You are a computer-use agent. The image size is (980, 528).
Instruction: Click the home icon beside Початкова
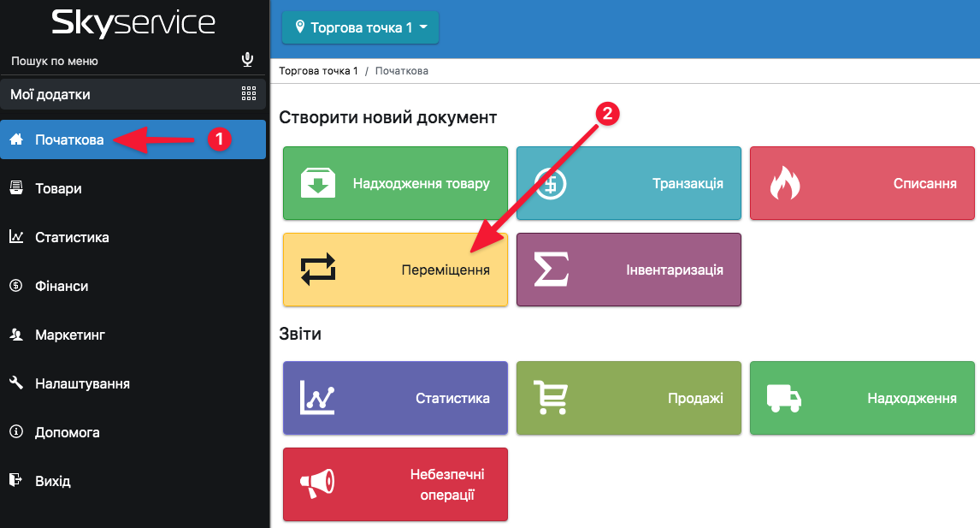(16, 139)
